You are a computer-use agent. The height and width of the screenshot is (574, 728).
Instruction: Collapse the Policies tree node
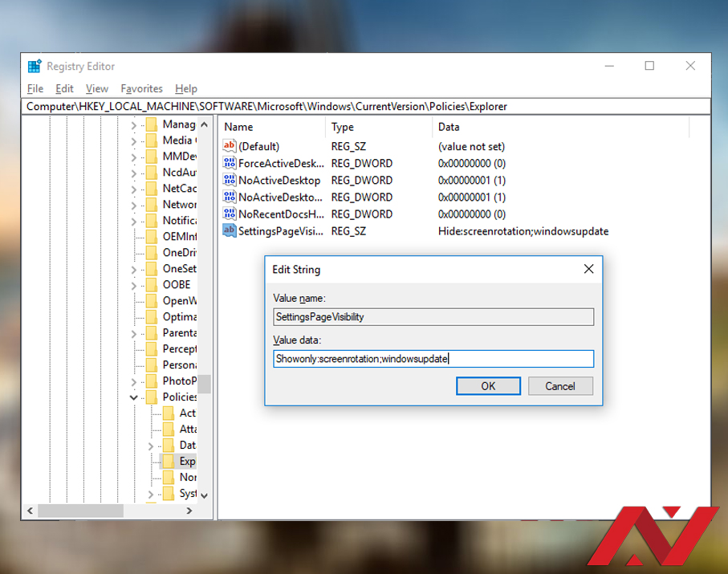pos(134,397)
